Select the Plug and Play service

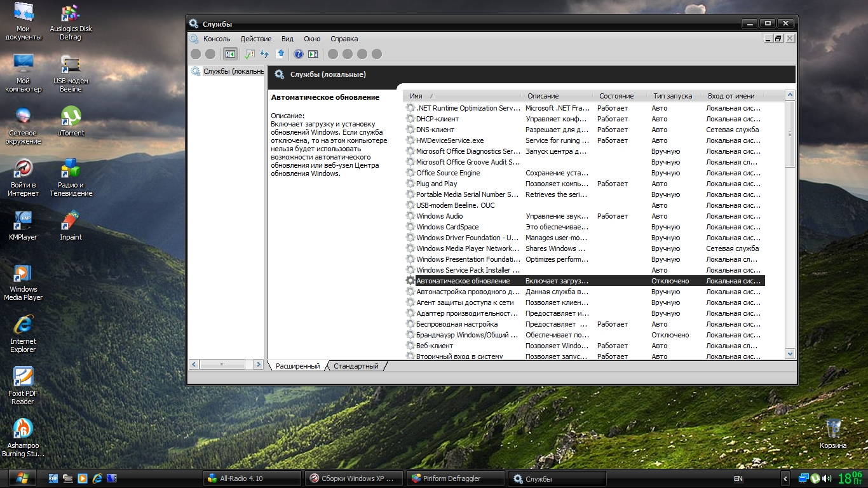(x=585, y=184)
